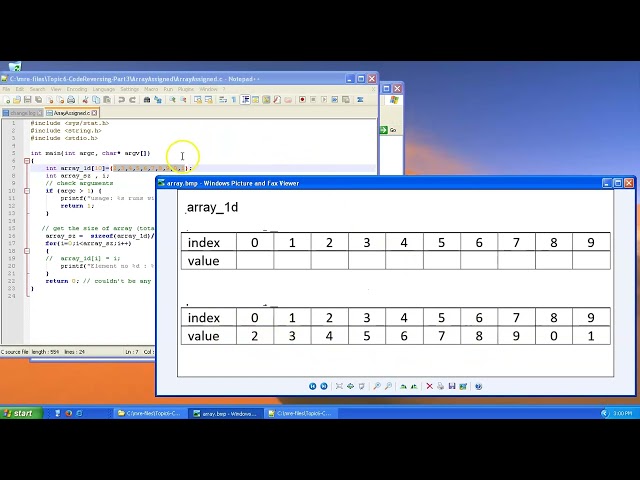Click the taskbar clock showing 3:00 PM
Image resolution: width=640 pixels, height=480 pixels.
click(x=622, y=413)
